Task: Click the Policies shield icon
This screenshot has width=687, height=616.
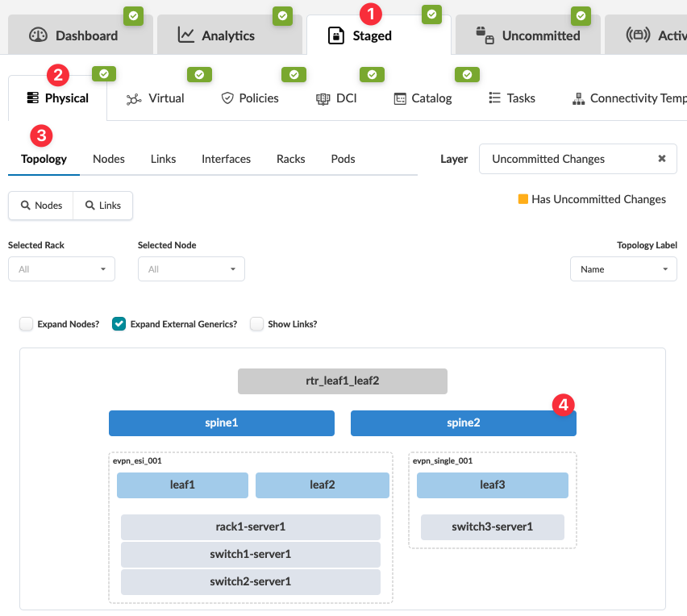Action: pos(227,98)
